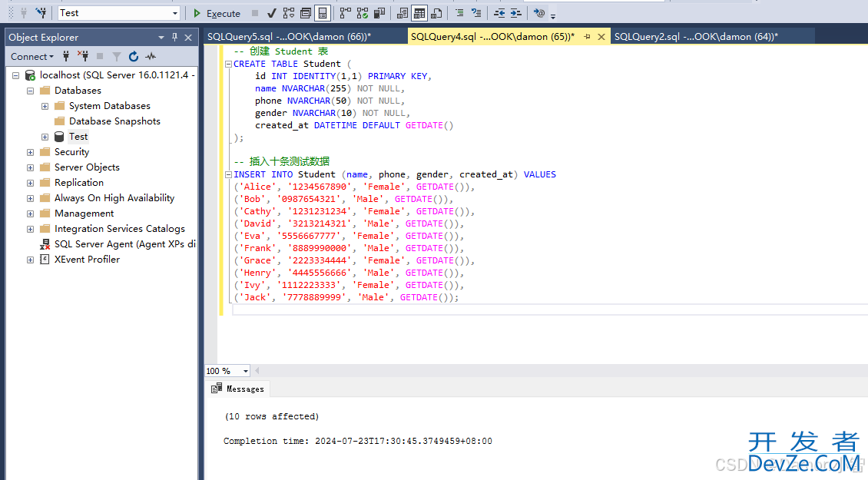The image size is (868, 480).
Task: Switch to Results to Grid mode
Action: (x=419, y=13)
